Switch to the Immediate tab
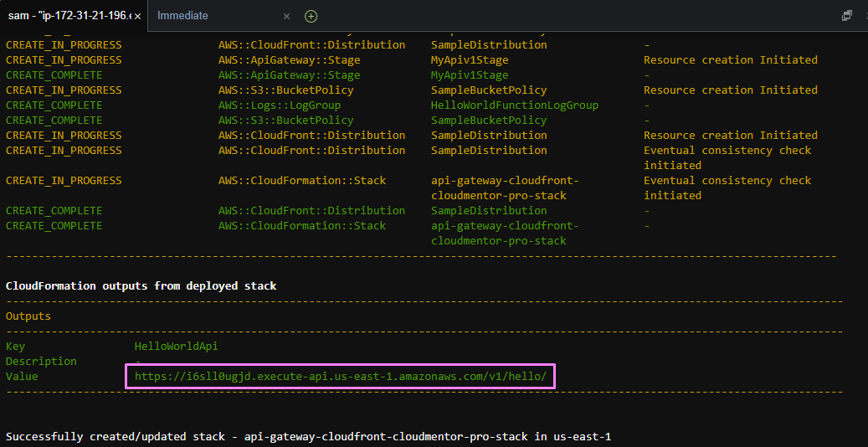The height and width of the screenshot is (447, 868). click(x=182, y=16)
